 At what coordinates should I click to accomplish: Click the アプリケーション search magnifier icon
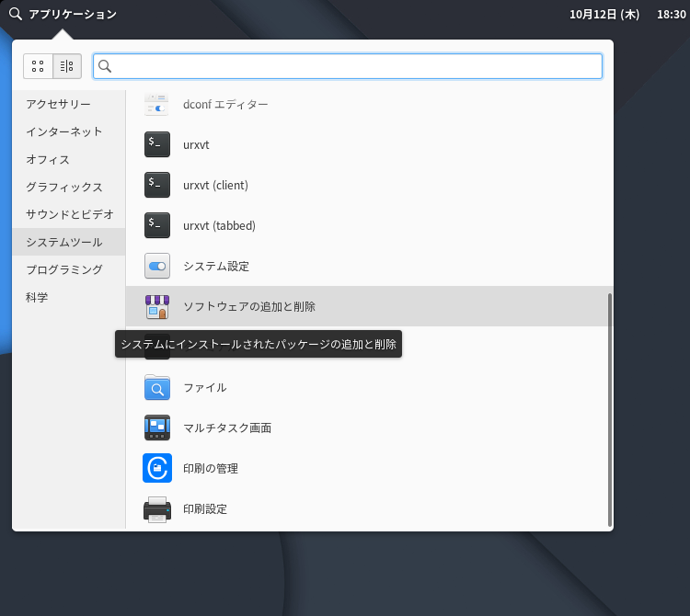point(16,14)
